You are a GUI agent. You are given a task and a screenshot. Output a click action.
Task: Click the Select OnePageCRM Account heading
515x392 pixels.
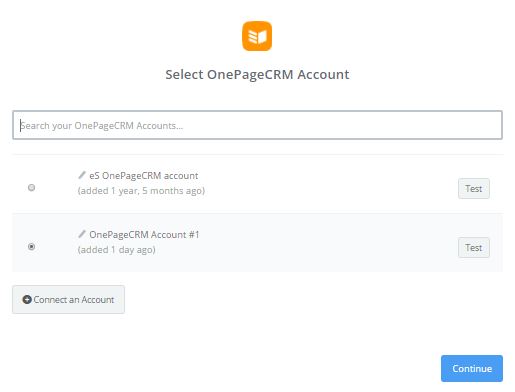click(x=257, y=74)
